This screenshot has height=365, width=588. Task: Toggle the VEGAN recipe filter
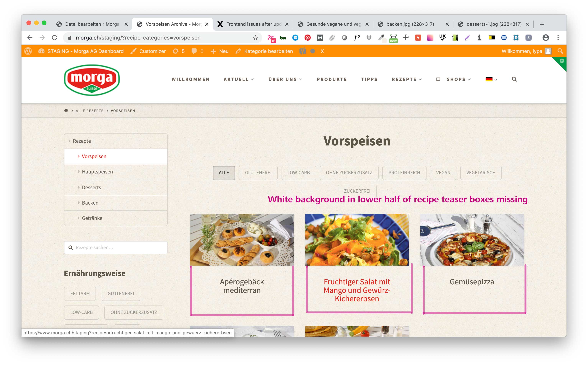point(443,173)
